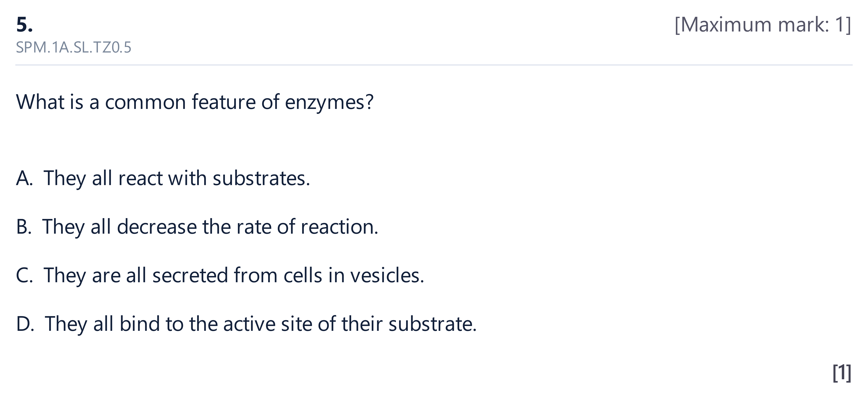This screenshot has width=868, height=399.
Task: Click the word "vesicles" in option C
Action: [x=385, y=275]
